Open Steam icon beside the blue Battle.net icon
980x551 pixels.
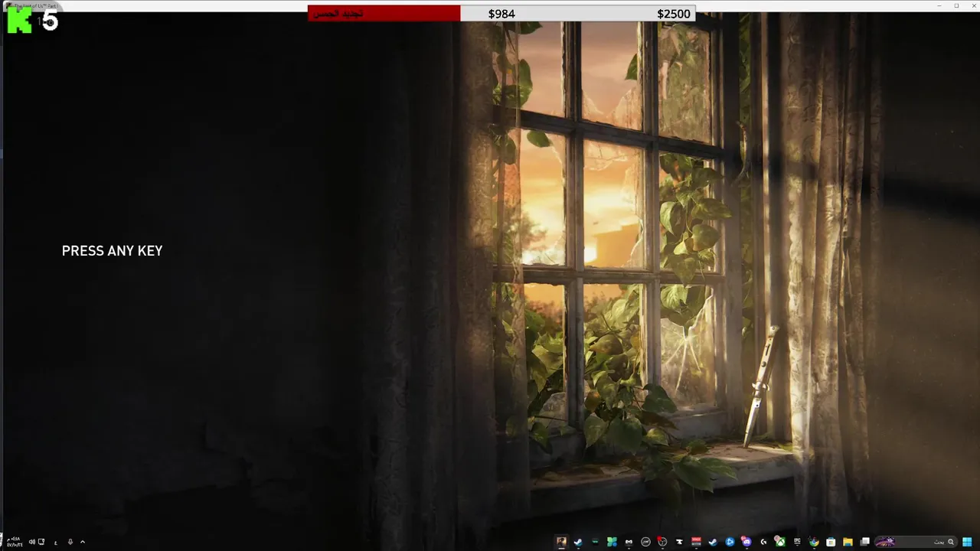(x=713, y=542)
